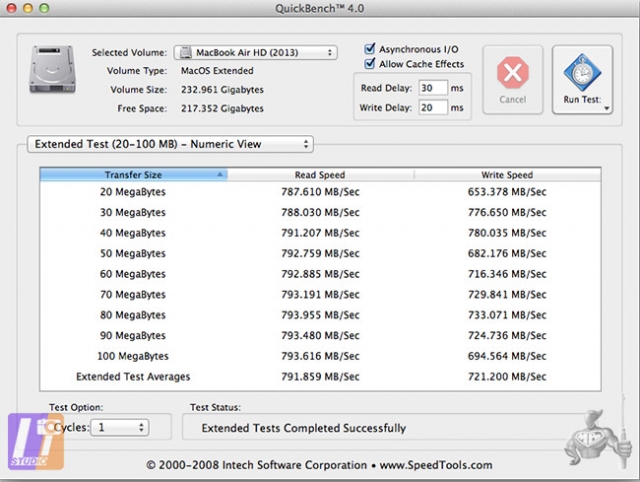Click read speed 788.030 MB/Sec
This screenshot has width=640, height=482.
(320, 212)
